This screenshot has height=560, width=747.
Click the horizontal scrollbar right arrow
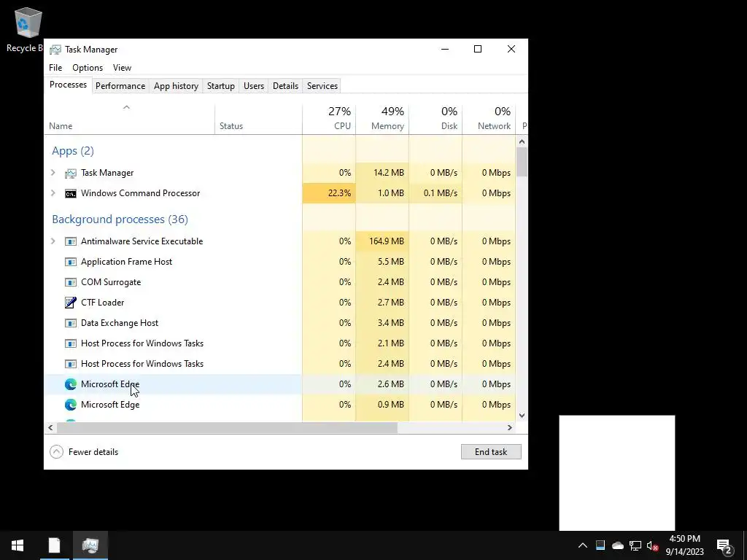pyautogui.click(x=509, y=427)
